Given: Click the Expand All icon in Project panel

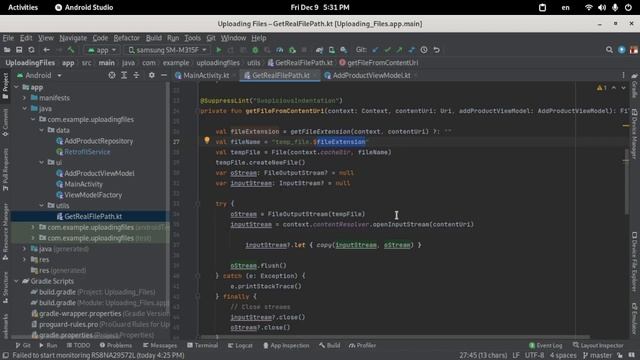Looking at the screenshot, I should tap(124, 75).
